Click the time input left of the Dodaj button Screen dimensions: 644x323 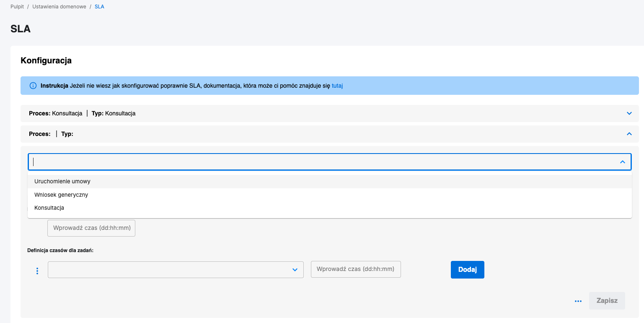tap(356, 269)
